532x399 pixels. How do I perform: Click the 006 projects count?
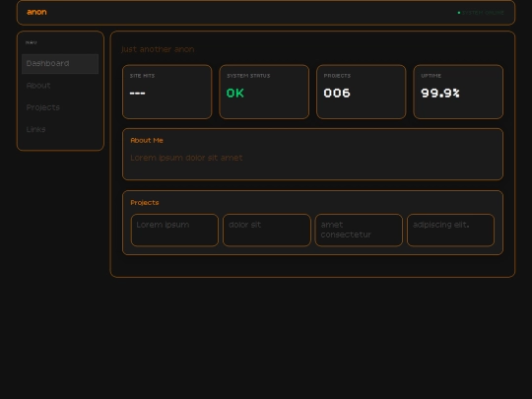pos(337,94)
